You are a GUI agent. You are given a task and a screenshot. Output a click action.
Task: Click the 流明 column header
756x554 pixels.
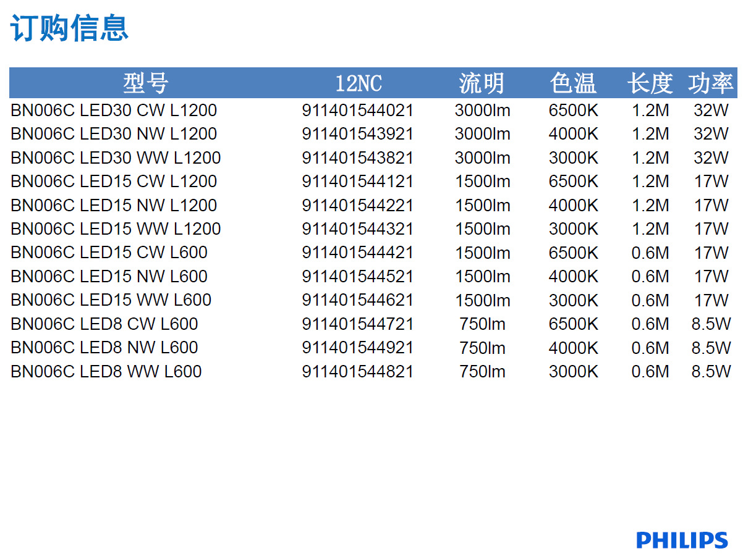coord(482,83)
